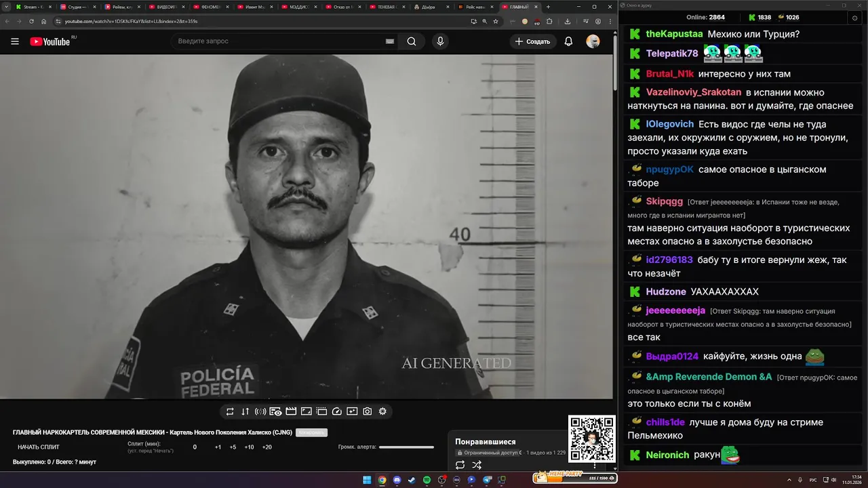Open chat user Hudzone name
The image size is (868, 488).
666,291
